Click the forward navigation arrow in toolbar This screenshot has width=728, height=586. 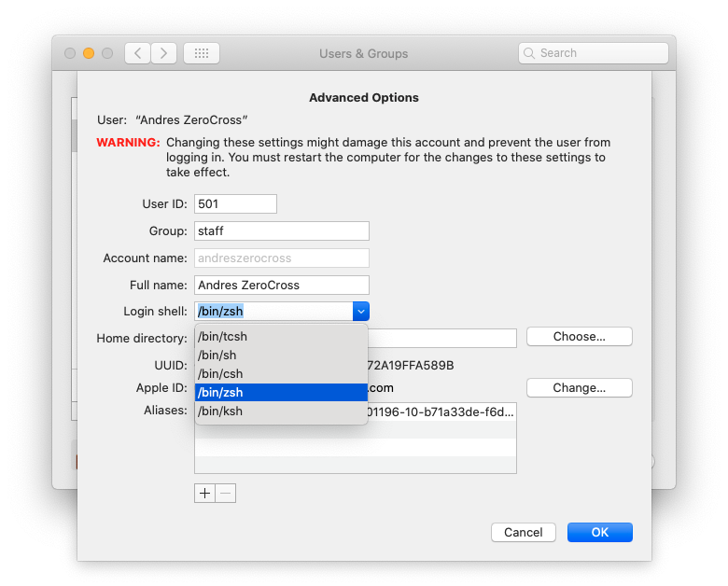coord(163,53)
